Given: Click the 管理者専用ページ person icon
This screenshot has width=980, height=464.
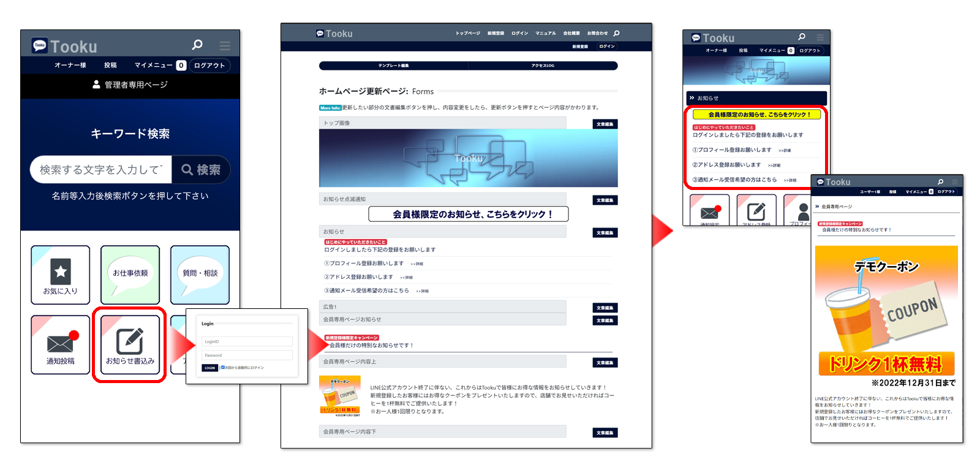Looking at the screenshot, I should 96,85.
